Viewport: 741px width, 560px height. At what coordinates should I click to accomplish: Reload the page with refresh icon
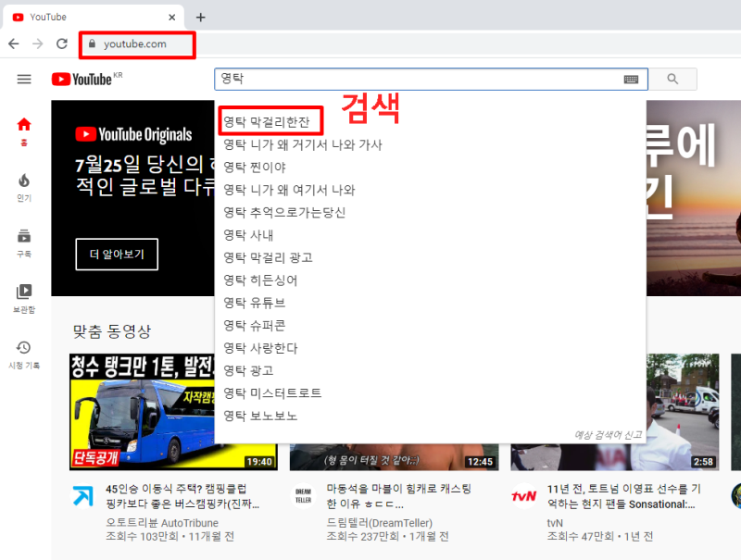(x=62, y=44)
